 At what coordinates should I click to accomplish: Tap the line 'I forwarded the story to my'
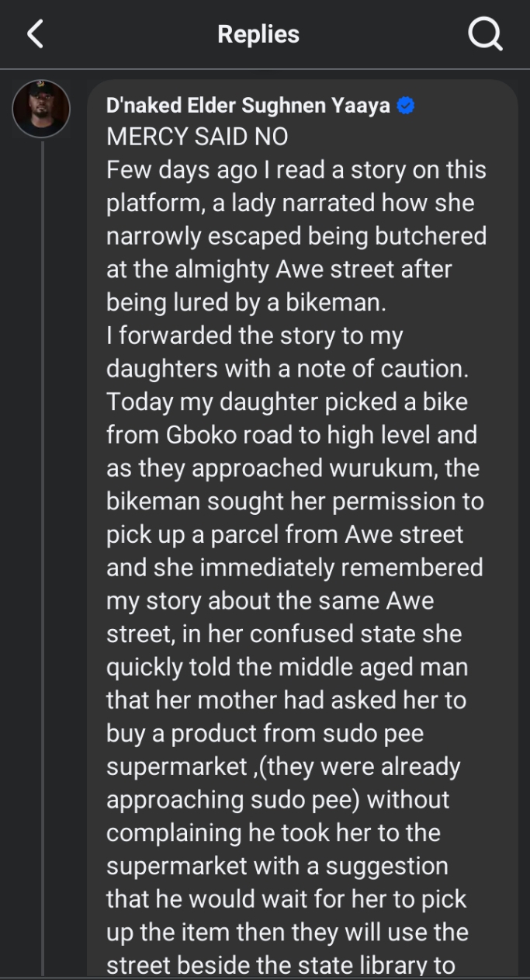click(255, 335)
